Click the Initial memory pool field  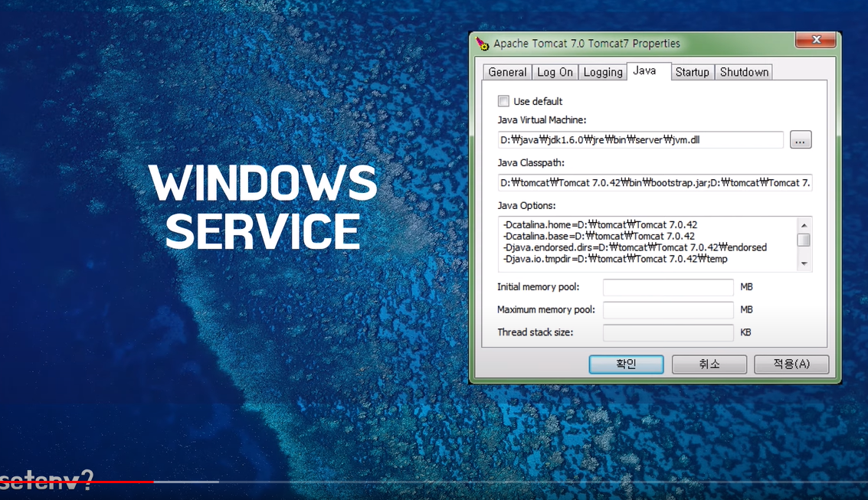(x=668, y=287)
